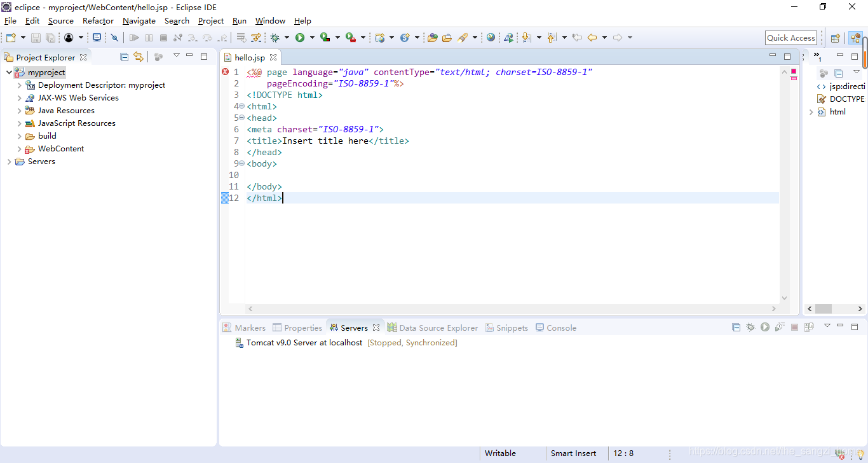This screenshot has width=868, height=463.
Task: Click the Save All icon
Action: 50,38
